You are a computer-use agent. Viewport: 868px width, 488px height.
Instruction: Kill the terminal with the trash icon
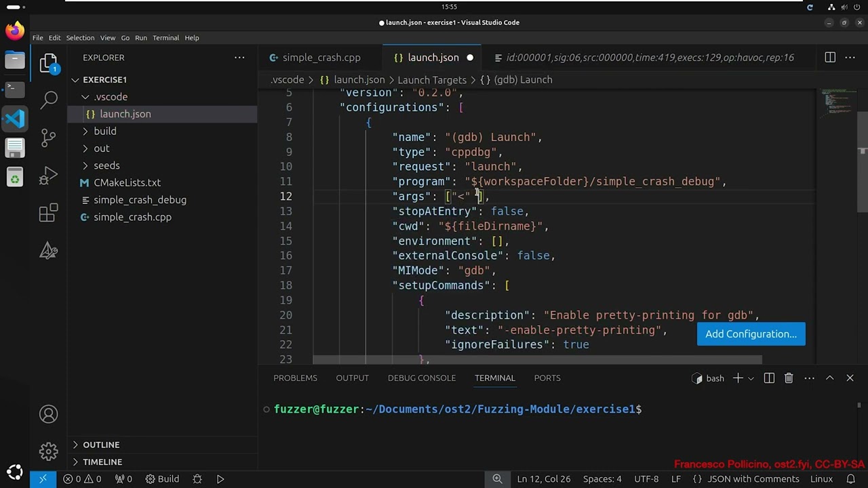pos(789,378)
